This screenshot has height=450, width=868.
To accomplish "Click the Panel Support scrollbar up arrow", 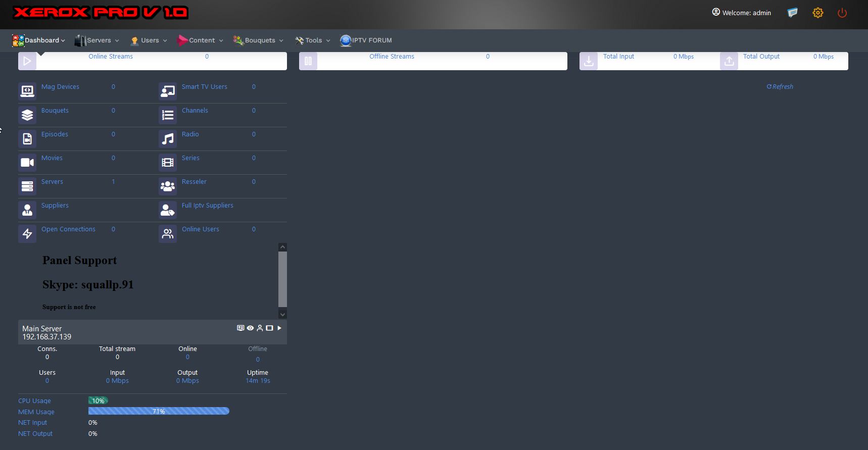I will tap(283, 247).
